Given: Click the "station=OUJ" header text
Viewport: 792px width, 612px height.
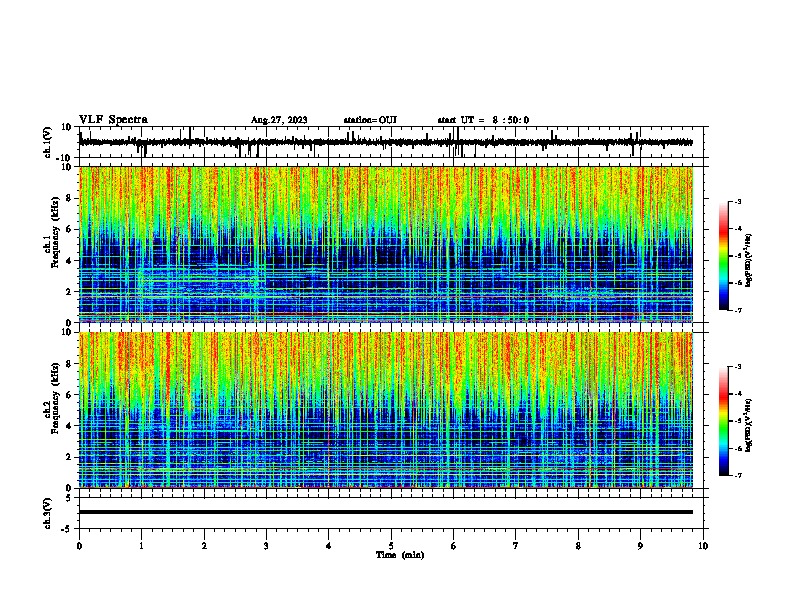Looking at the screenshot, I should click(370, 120).
